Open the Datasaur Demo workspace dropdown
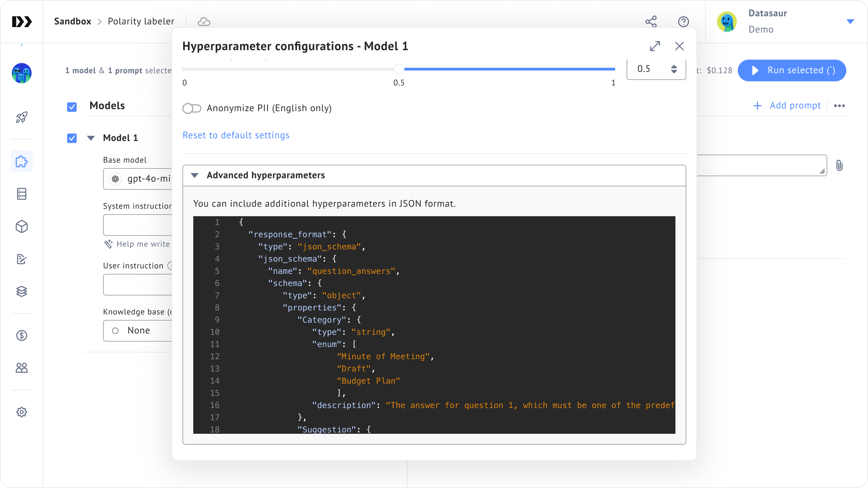This screenshot has height=488, width=868. [851, 21]
